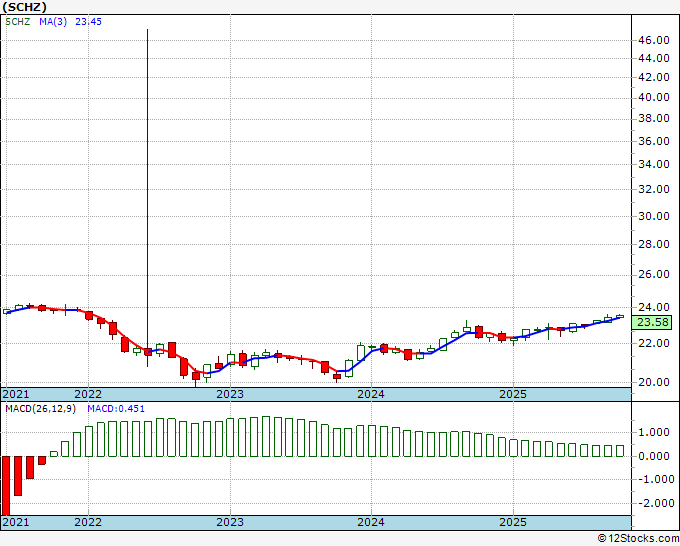
Task: Click the largest red MACD bar at far left
Action: pos(6,486)
